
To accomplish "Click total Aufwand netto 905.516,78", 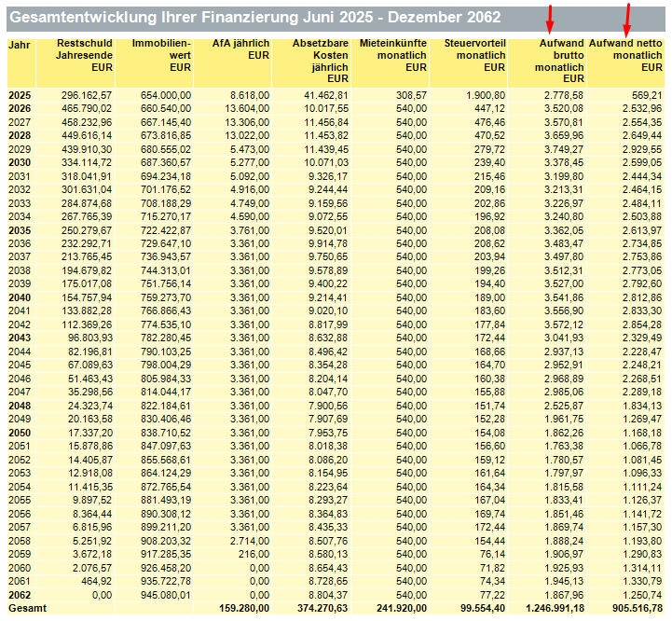I will [x=638, y=608].
